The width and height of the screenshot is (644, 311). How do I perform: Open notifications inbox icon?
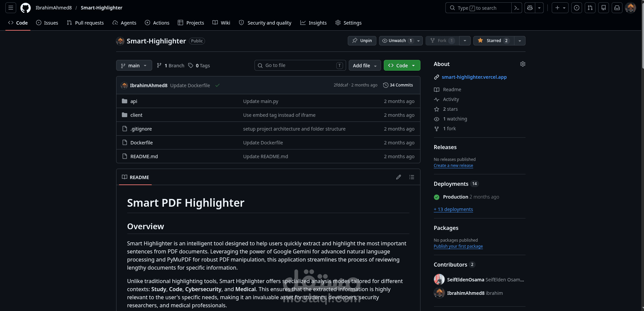point(617,8)
